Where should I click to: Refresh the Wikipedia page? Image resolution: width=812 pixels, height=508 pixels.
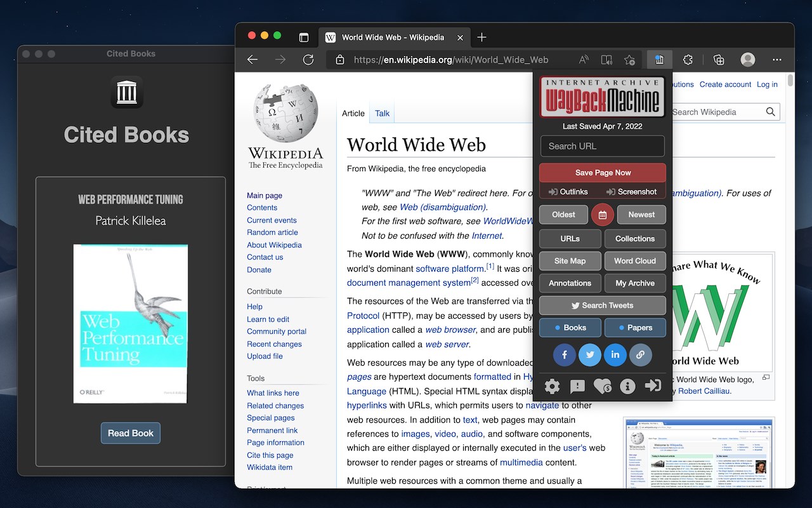(x=308, y=60)
